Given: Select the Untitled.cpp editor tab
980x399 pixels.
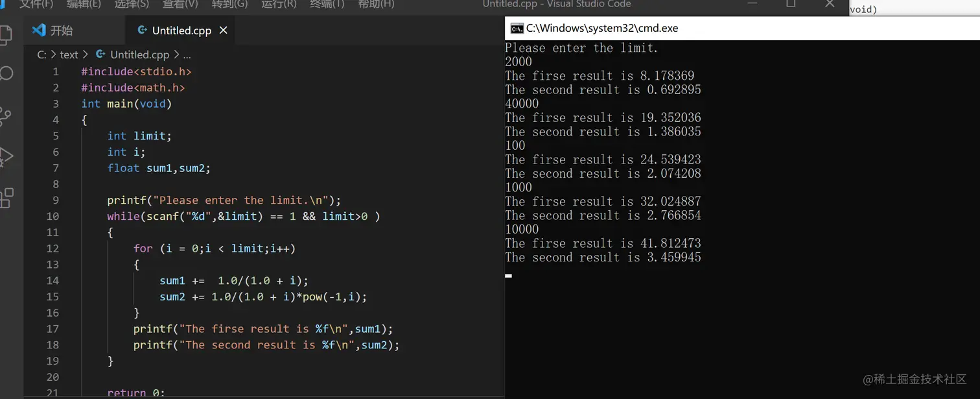Looking at the screenshot, I should pyautogui.click(x=181, y=30).
